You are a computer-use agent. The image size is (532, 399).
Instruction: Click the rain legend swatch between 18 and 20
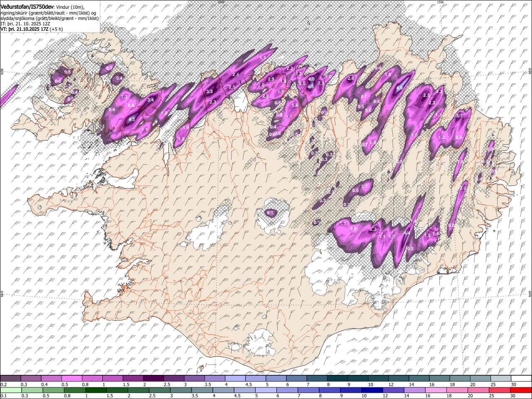(x=457, y=390)
